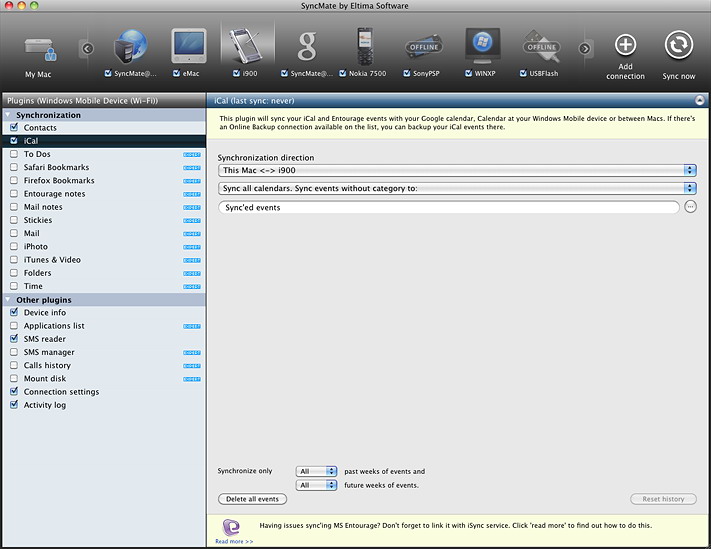Click the expert badge beside Mount disk
Screen dimensions: 711x549
pos(192,379)
